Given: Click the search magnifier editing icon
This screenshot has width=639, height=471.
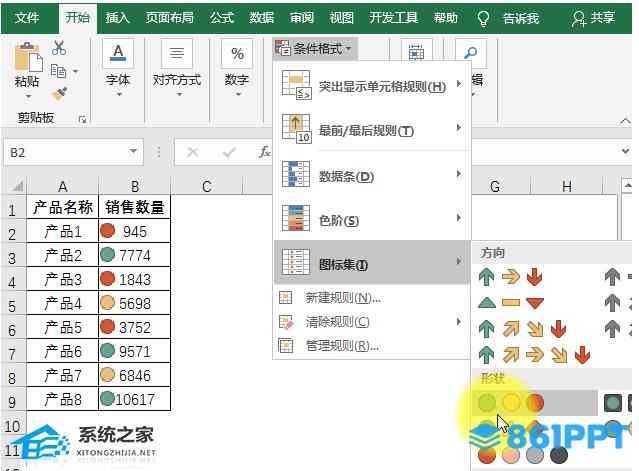Looking at the screenshot, I should click(471, 52).
